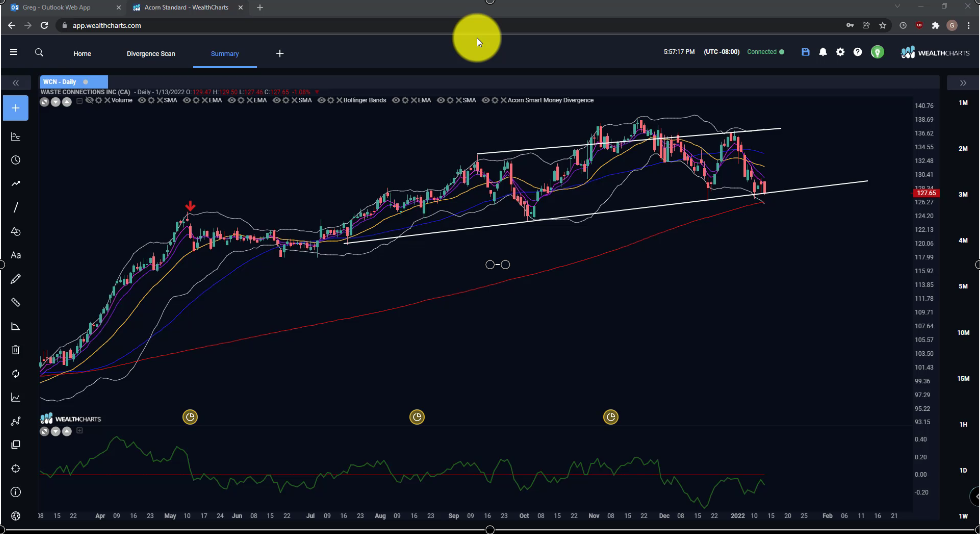980x534 pixels.
Task: Click the earnings clock marker near November
Action: pyautogui.click(x=611, y=417)
